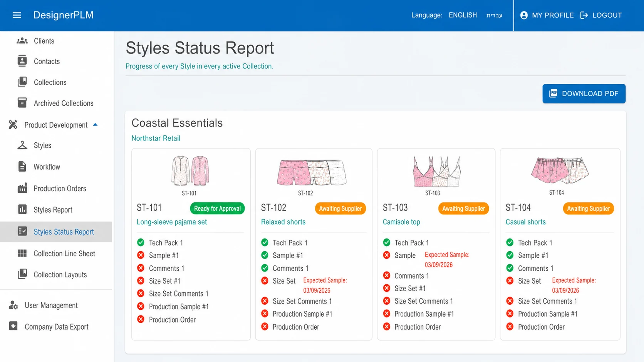Click the Styles Report chart icon
This screenshot has width=644, height=362.
[x=22, y=209]
